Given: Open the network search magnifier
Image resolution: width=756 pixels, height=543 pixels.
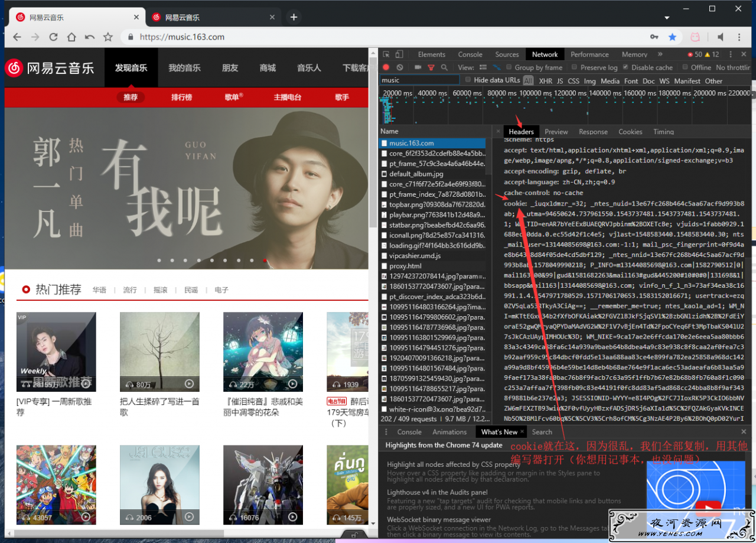Looking at the screenshot, I should click(444, 67).
